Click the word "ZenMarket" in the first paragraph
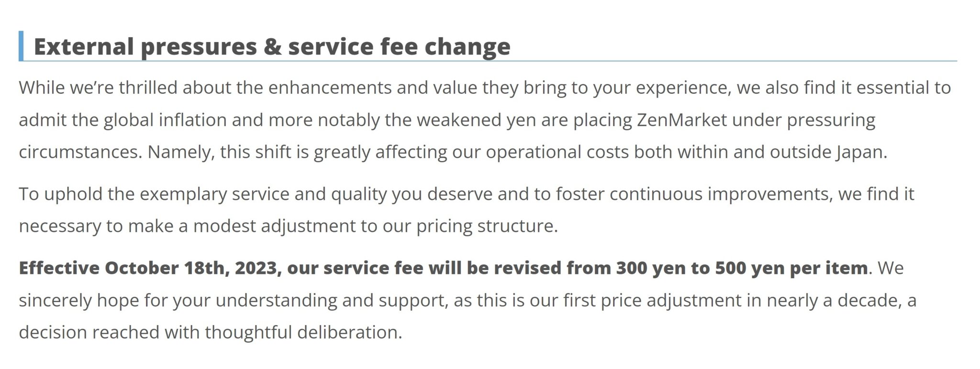980x369 pixels. point(682,119)
